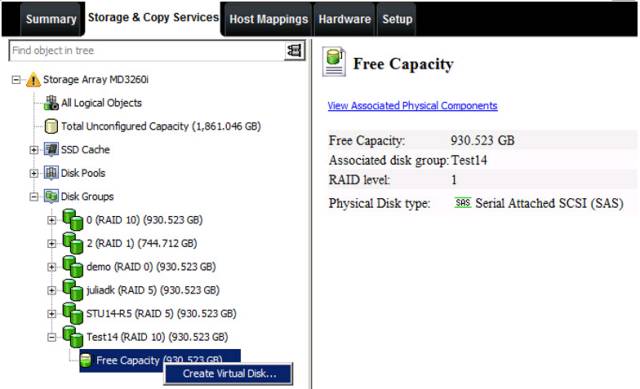Collapse the Storage Array MD3260i tree node
Image resolution: width=640 pixels, height=389 pixels.
click(x=16, y=80)
